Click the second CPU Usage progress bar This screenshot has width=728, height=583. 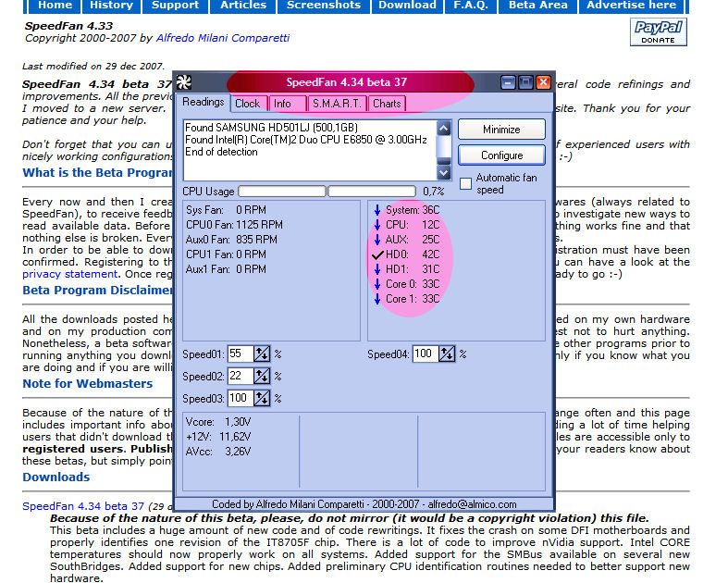click(x=372, y=191)
